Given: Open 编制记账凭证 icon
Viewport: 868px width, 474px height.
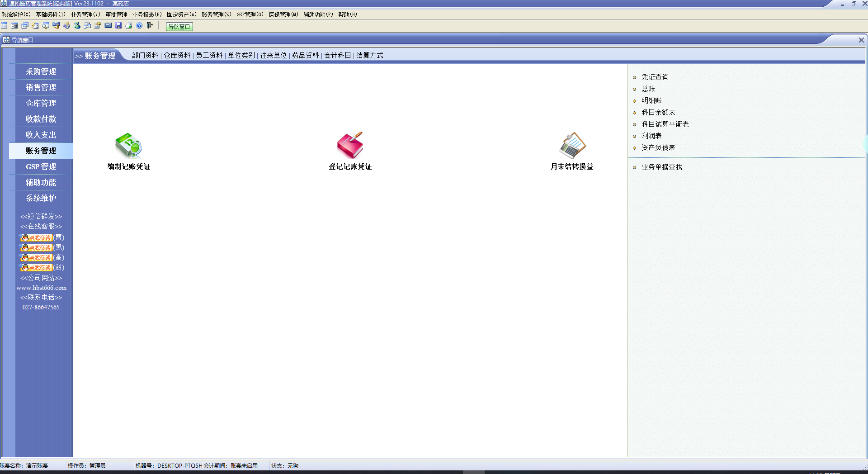Looking at the screenshot, I should [128, 145].
